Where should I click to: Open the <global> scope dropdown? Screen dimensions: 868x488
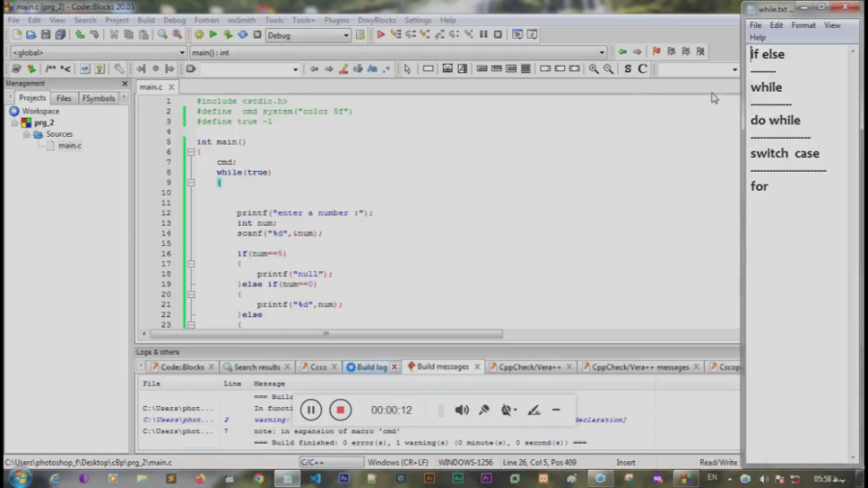click(181, 52)
